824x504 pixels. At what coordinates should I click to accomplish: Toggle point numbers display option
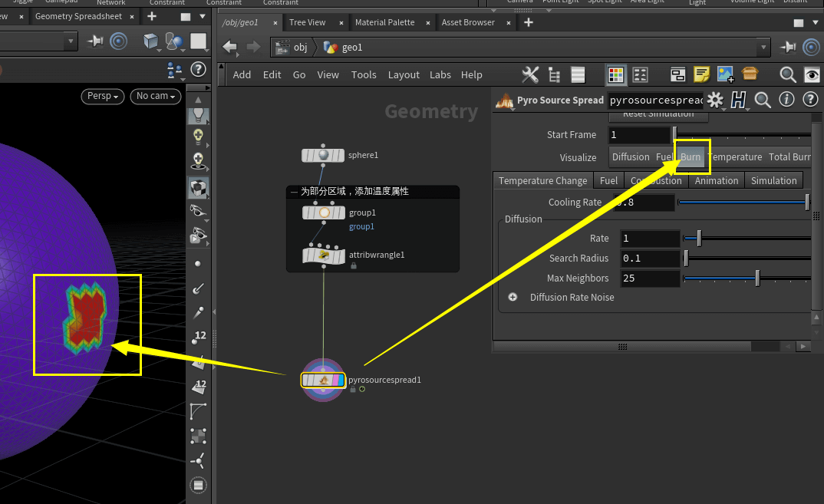pos(199,337)
